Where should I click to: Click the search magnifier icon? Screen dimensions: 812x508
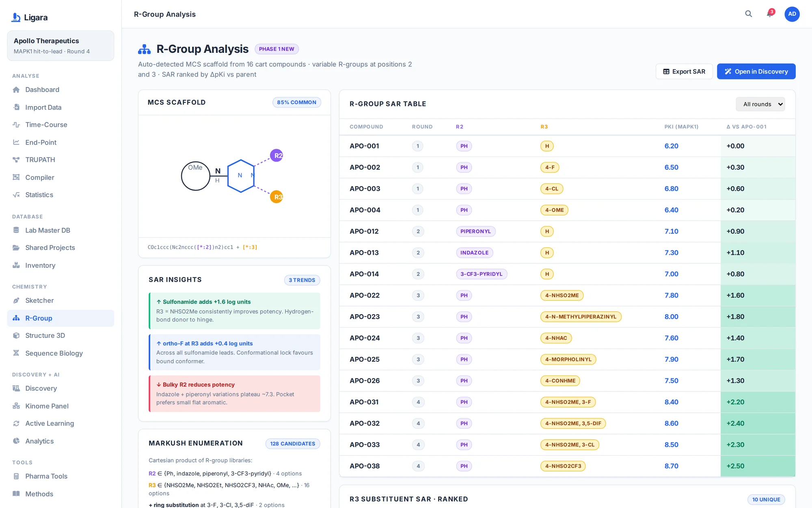pos(748,14)
